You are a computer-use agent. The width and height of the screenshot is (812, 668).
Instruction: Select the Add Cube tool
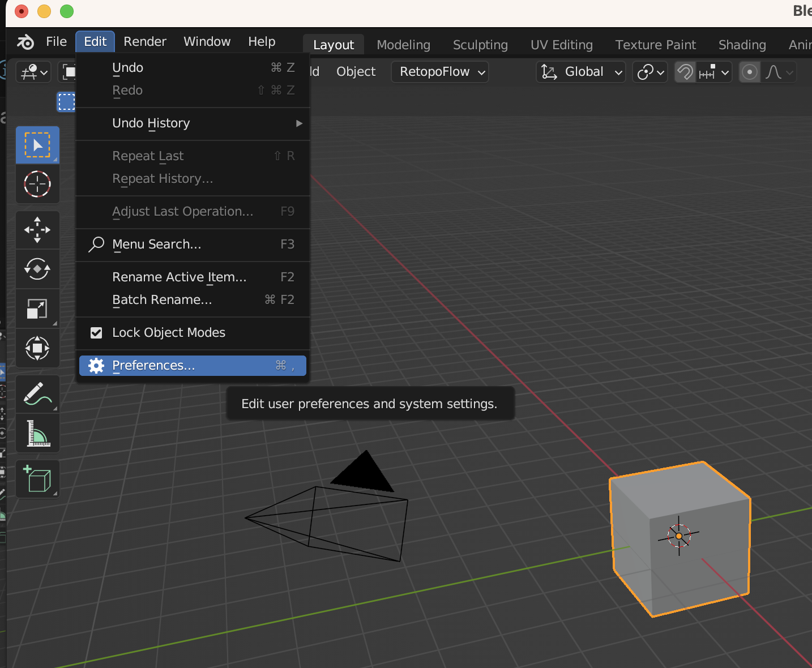[37, 479]
